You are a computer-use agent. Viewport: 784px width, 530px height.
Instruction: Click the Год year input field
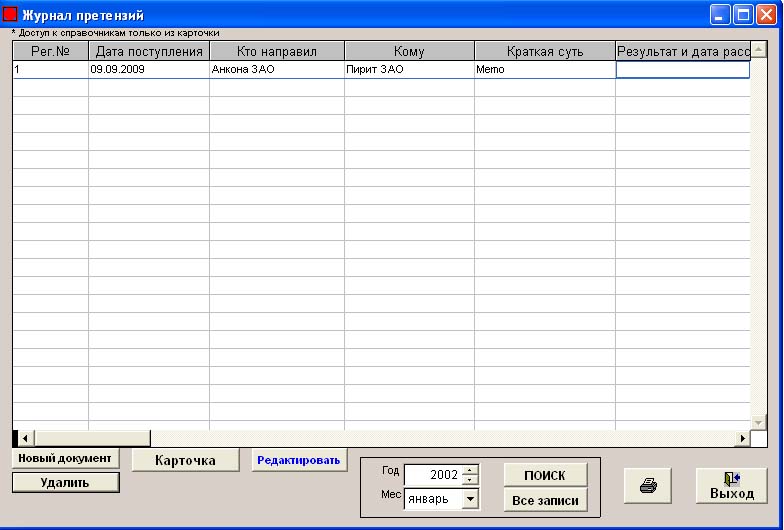(x=432, y=475)
